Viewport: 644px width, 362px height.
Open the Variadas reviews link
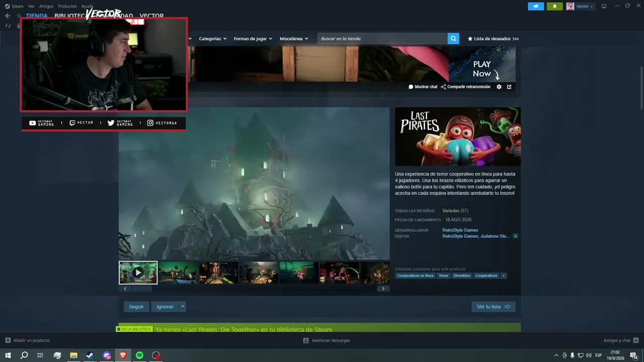[x=450, y=211]
